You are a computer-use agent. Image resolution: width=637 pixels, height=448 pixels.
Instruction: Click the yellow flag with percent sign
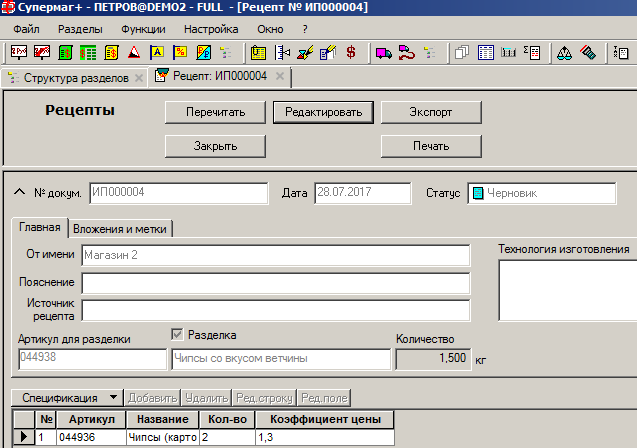[x=180, y=52]
